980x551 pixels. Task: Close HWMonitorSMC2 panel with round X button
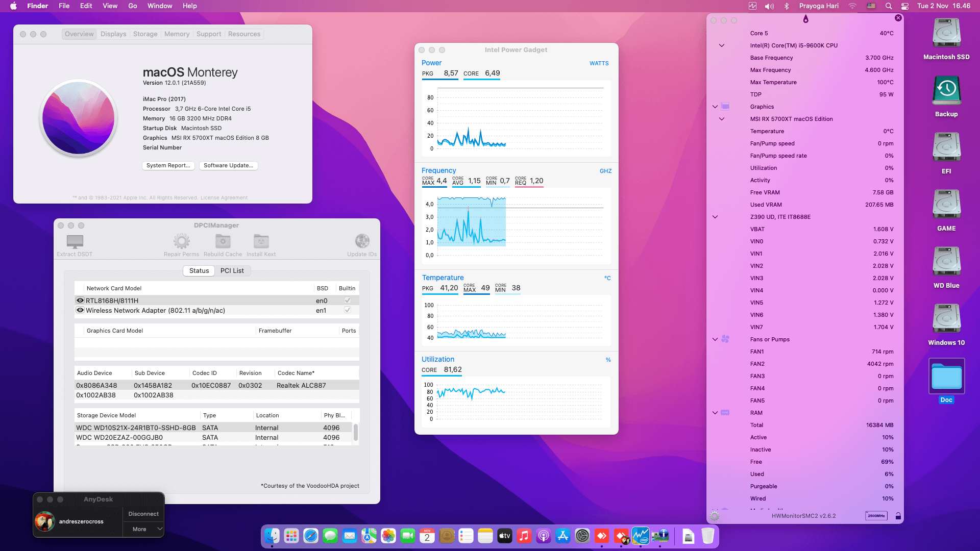pos(898,18)
